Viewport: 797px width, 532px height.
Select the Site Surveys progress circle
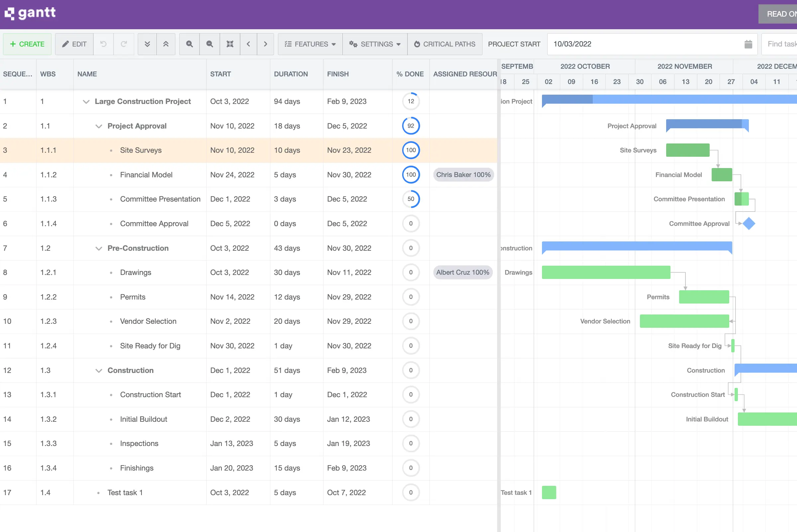coord(410,150)
